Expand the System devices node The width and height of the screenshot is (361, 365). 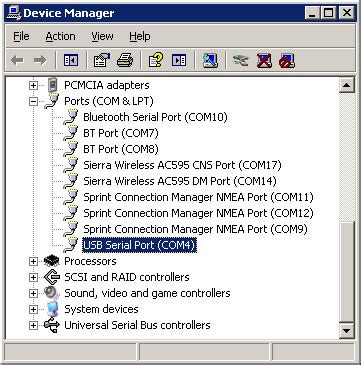tap(33, 310)
